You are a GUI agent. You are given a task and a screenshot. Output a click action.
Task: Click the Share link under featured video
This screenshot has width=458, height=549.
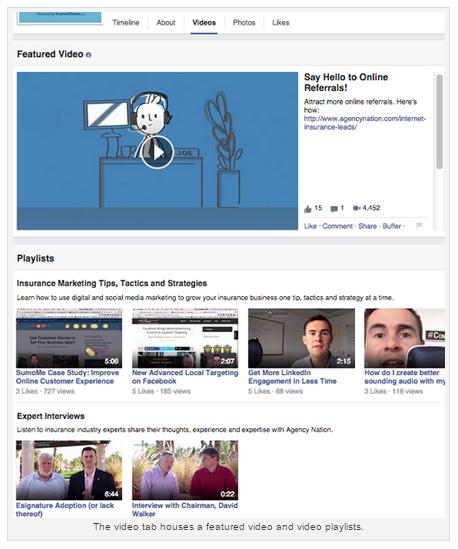pos(367,226)
